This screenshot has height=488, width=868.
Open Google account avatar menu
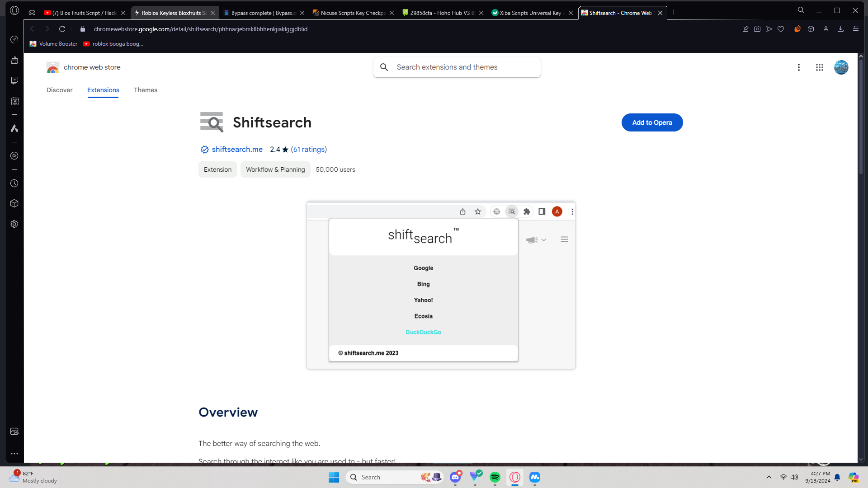(x=841, y=67)
